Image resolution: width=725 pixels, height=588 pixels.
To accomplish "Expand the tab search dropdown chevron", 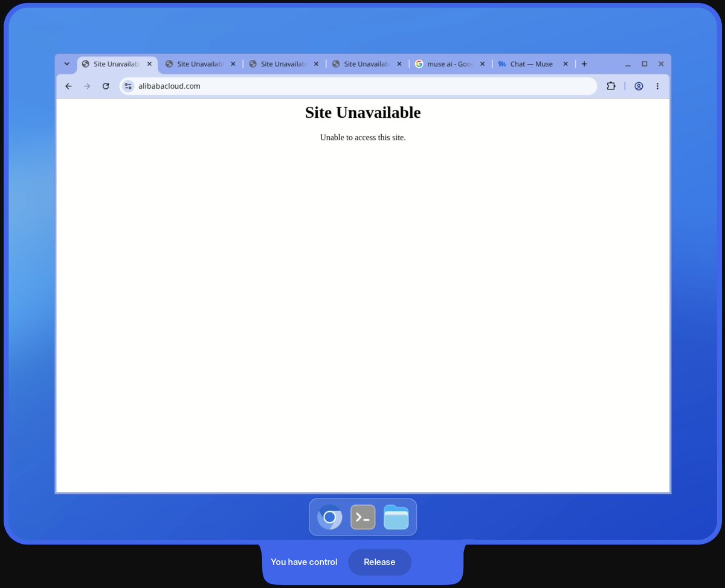I will click(x=66, y=64).
